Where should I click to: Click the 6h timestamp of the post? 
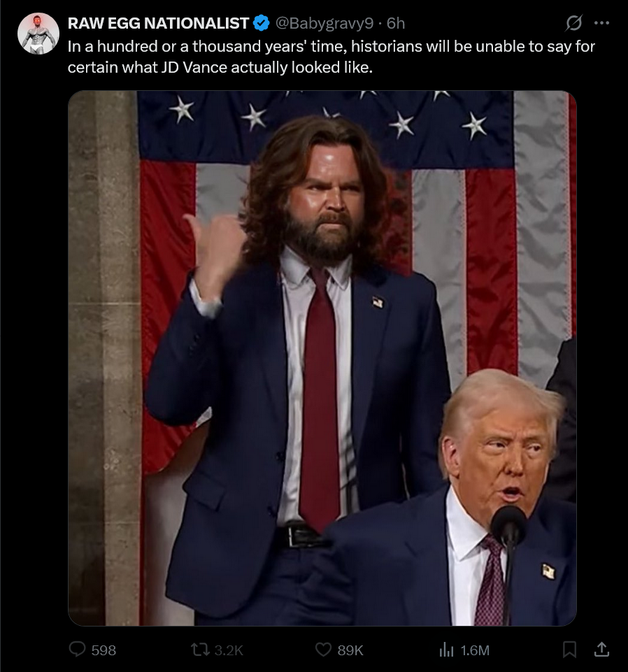(396, 23)
